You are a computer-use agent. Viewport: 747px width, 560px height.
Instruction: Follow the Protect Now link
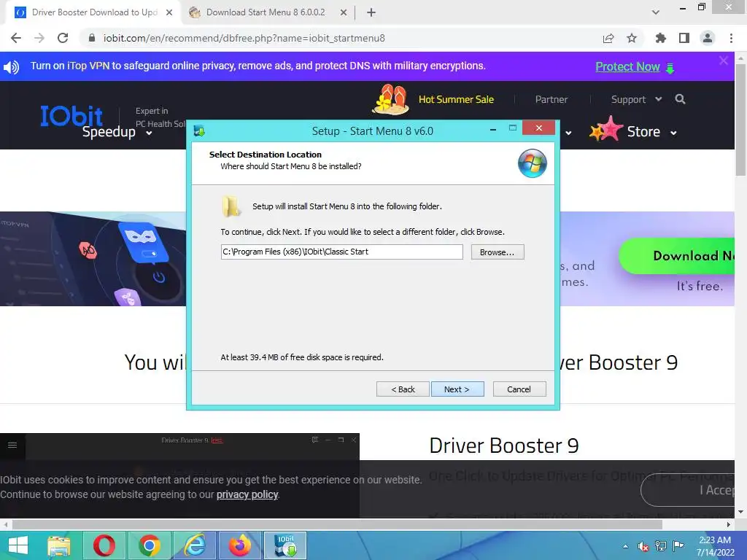(627, 66)
